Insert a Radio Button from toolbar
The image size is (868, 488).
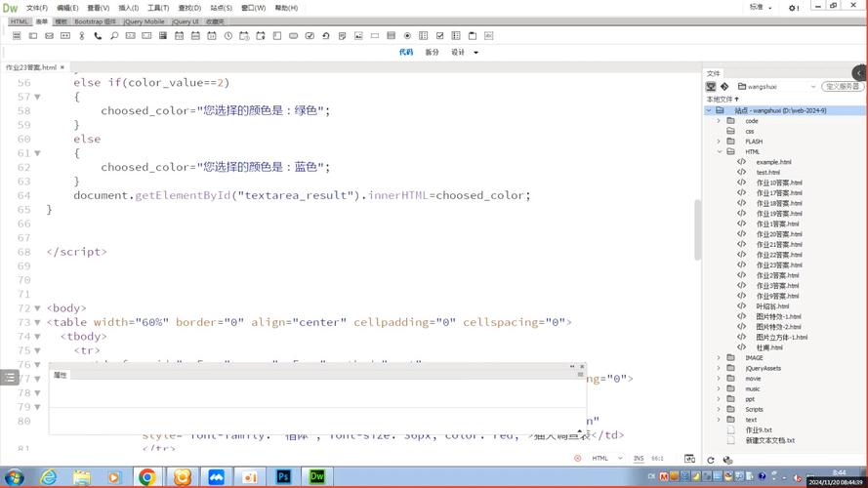(x=407, y=35)
